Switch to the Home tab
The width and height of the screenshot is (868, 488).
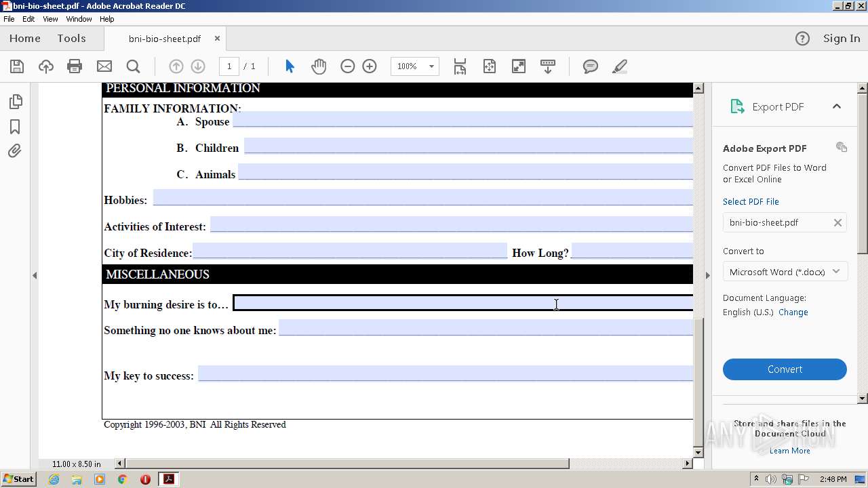point(25,39)
